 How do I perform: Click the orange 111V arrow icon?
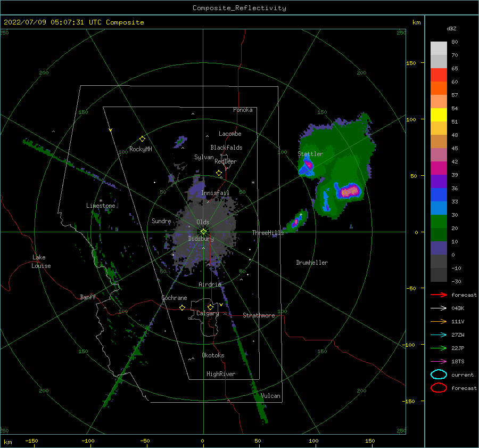click(x=439, y=321)
